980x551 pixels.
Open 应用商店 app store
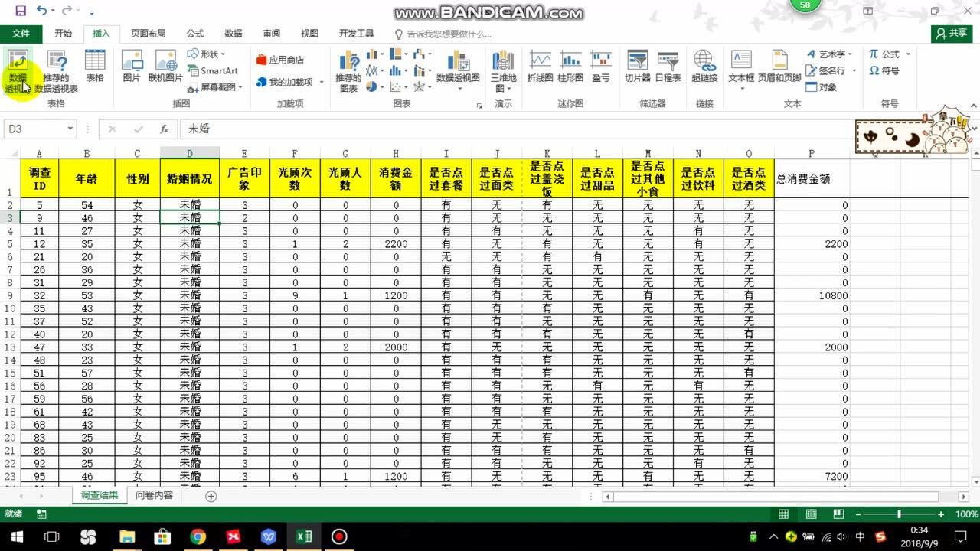click(x=280, y=60)
